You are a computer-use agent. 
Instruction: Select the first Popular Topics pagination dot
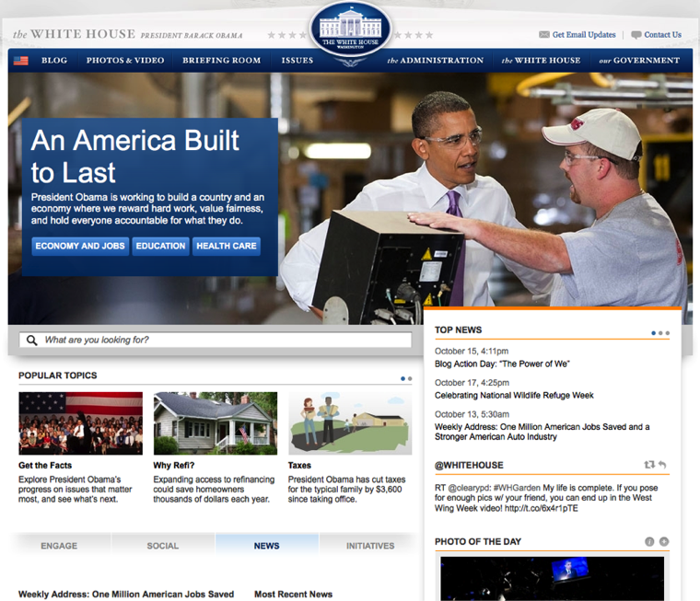(402, 378)
